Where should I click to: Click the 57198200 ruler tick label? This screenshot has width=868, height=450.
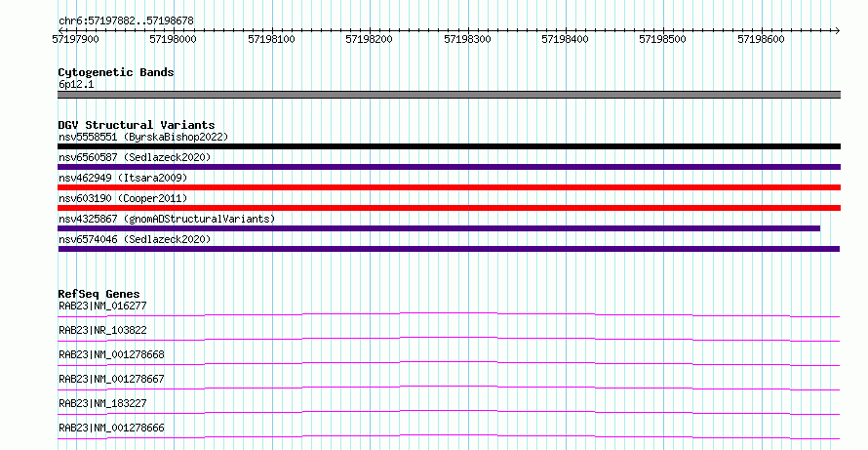click(369, 39)
